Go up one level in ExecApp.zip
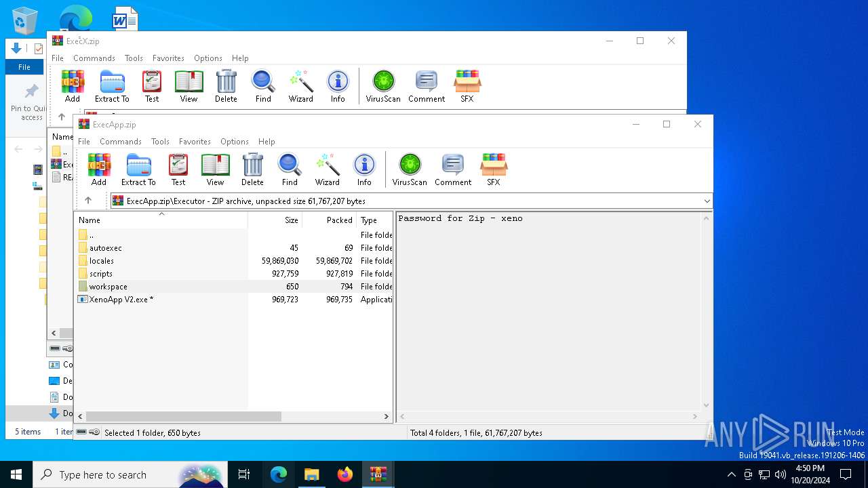Screen dimensions: 868x488 tap(88, 201)
